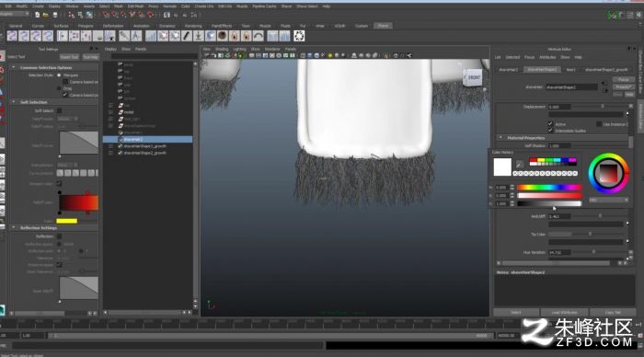Enable the Soft Select checkbox
The height and width of the screenshot is (357, 644).
click(x=59, y=110)
